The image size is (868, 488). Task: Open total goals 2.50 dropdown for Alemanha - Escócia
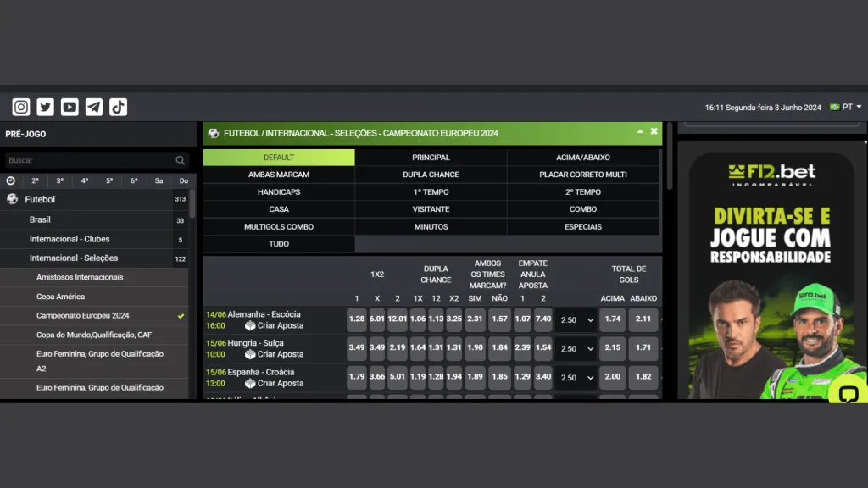coord(576,320)
